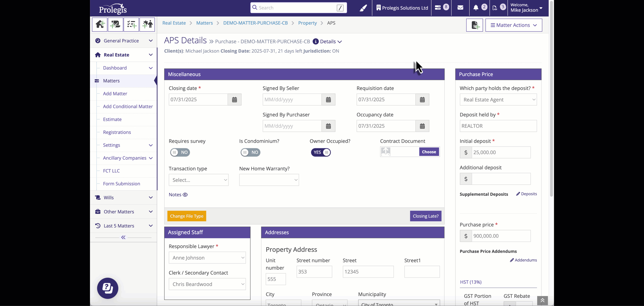This screenshot has height=306, width=644.
Task: Click the Change File Type button
Action: pos(187,216)
